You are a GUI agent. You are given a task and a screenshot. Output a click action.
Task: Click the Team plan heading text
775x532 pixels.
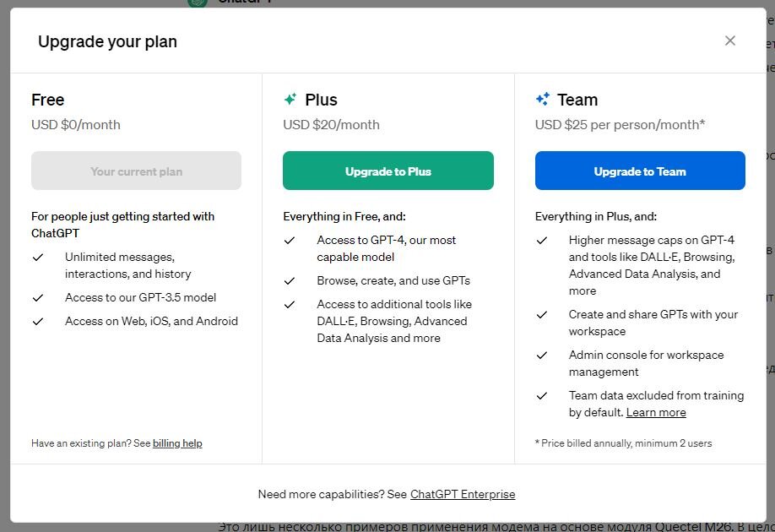point(577,100)
